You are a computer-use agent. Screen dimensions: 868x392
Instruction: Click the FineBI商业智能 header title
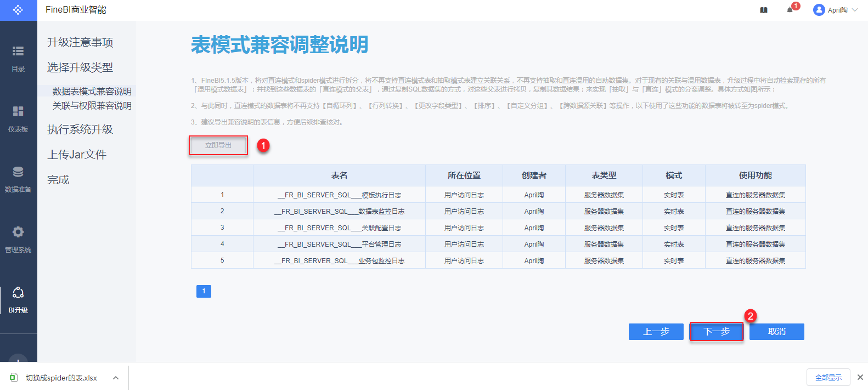76,10
